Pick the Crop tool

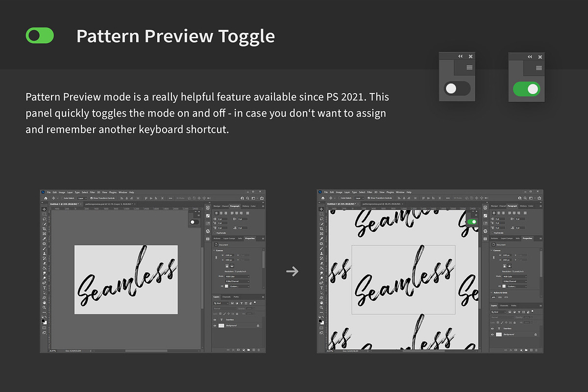[44, 229]
